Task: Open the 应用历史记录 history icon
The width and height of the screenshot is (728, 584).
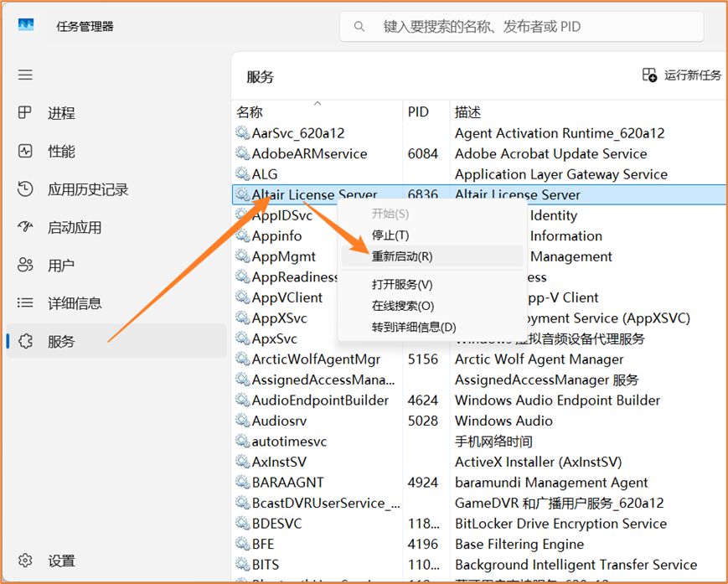Action: pos(25,189)
